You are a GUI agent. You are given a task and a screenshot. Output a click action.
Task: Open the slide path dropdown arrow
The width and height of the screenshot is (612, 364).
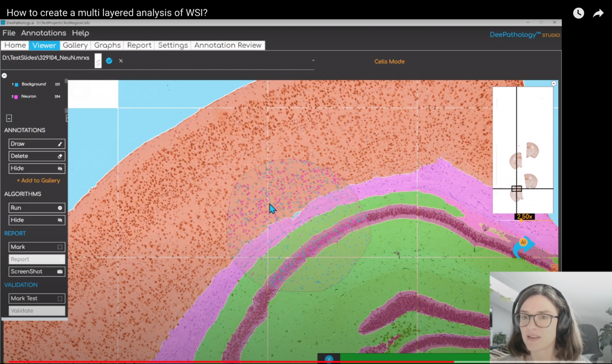coord(313,61)
